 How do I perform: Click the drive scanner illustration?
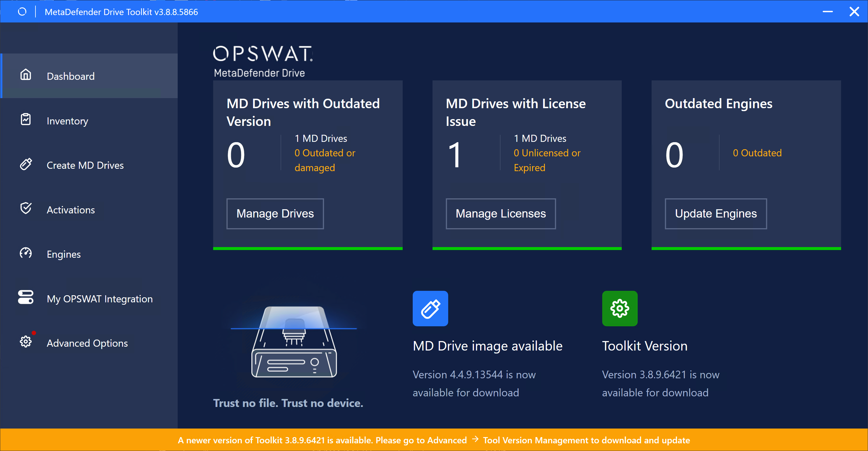[x=294, y=341]
